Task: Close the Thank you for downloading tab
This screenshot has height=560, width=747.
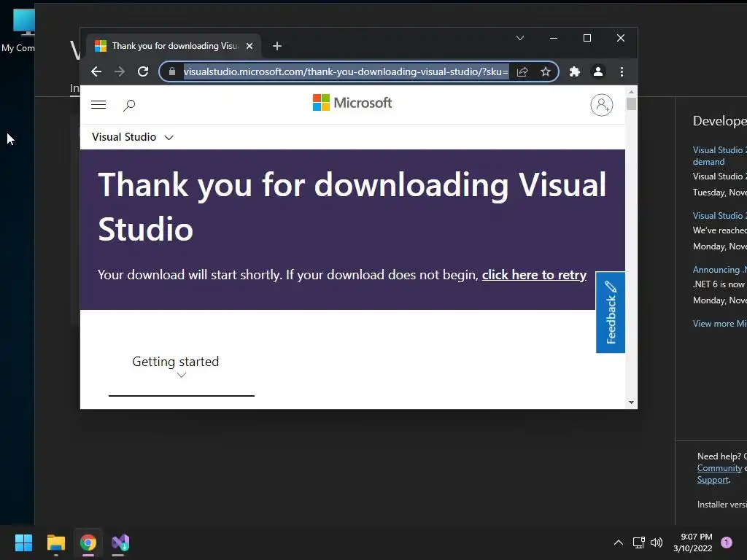Action: tap(249, 46)
